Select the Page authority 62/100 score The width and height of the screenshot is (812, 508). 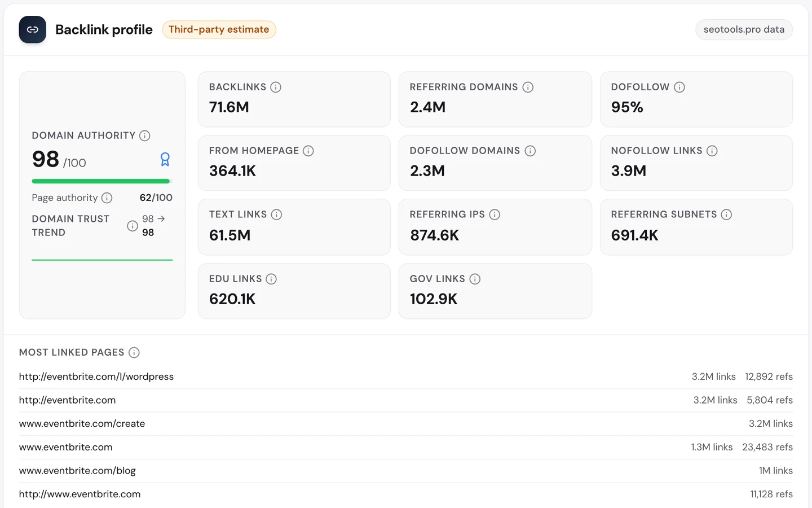tap(156, 198)
